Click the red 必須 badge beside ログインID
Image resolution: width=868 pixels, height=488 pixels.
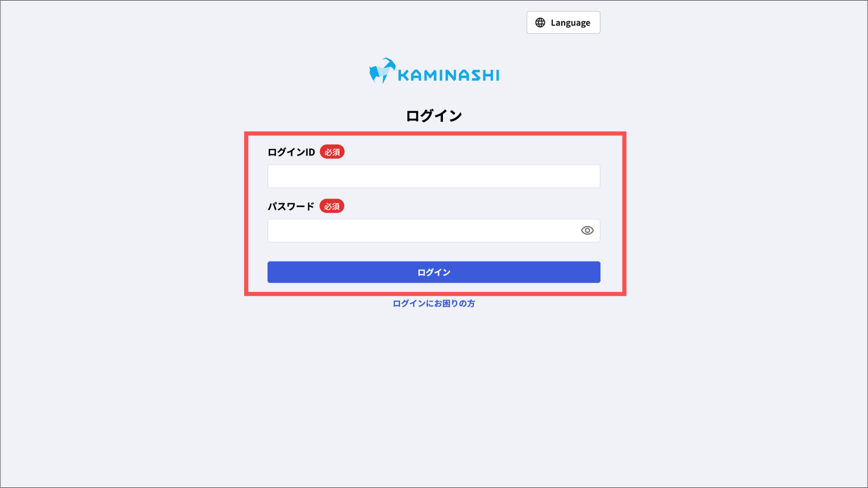point(332,152)
